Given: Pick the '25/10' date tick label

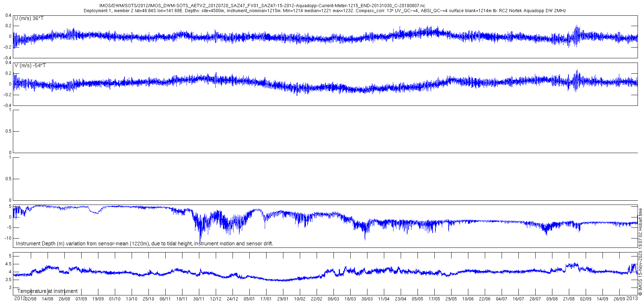Looking at the screenshot, I should coord(148,299).
